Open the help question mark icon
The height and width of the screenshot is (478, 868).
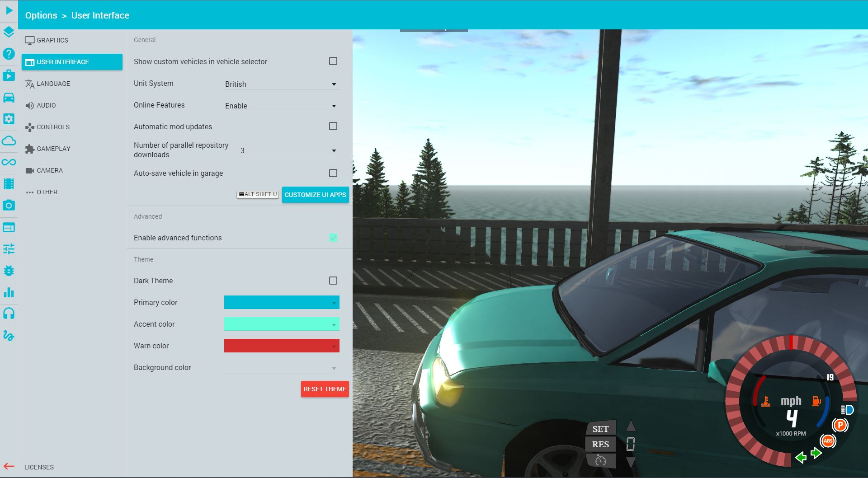tap(9, 54)
